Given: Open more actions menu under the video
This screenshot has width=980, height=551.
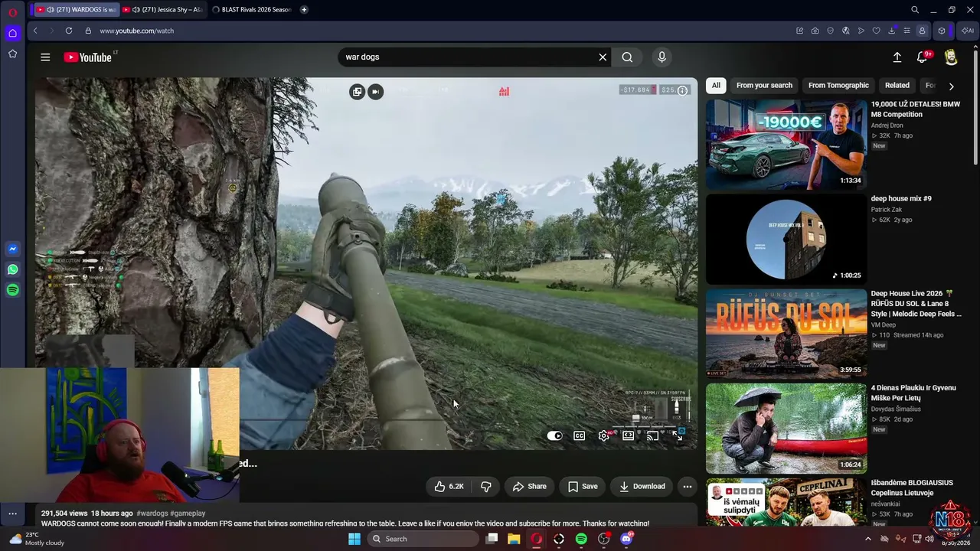Looking at the screenshot, I should click(688, 487).
